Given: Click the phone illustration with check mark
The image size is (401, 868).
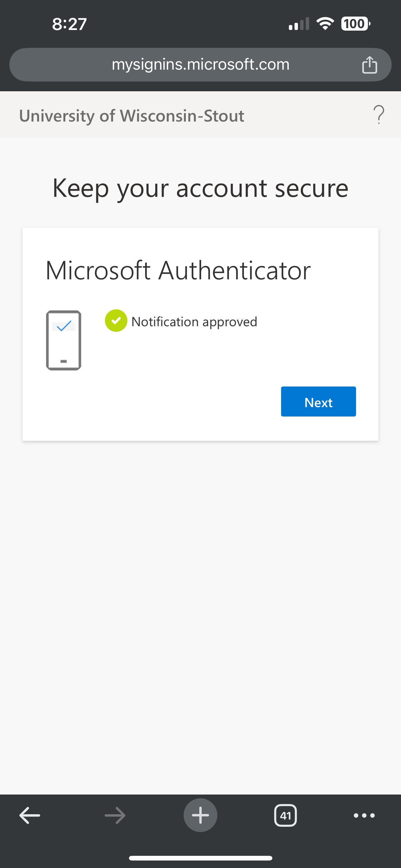Looking at the screenshot, I should coord(64,340).
